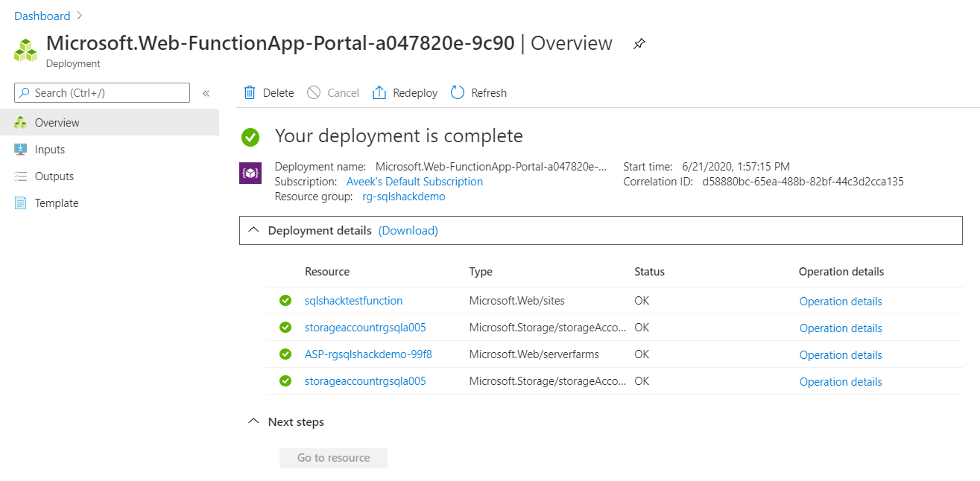
Task: Click the Inputs icon in sidebar
Action: pyautogui.click(x=21, y=150)
